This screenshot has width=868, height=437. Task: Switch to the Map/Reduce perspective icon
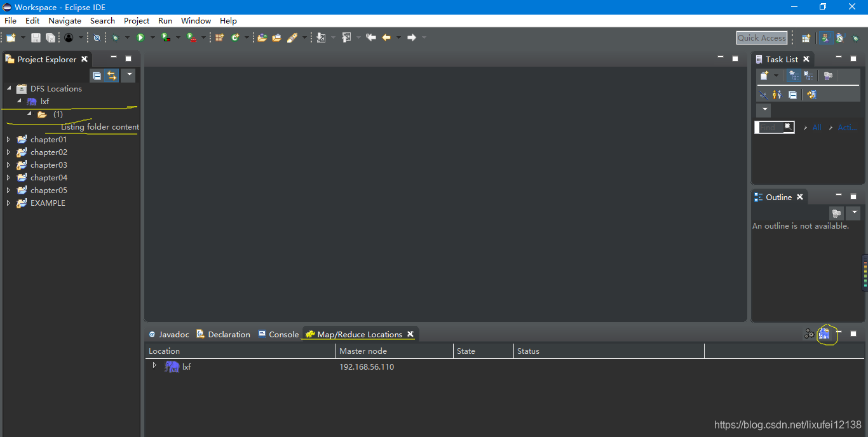tap(839, 38)
